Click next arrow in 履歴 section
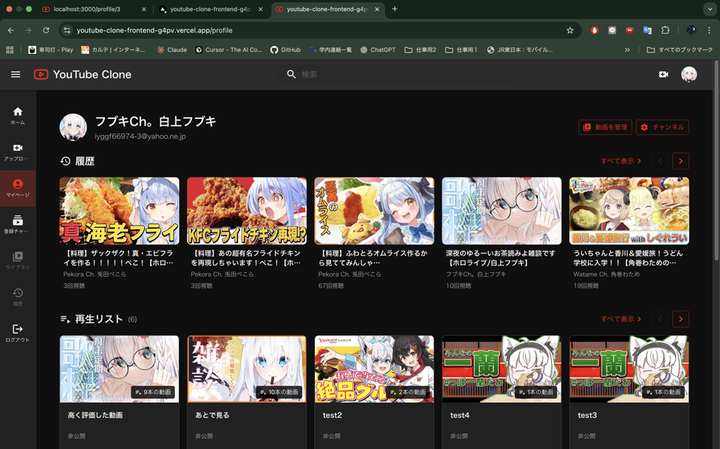Screen dimensions: 720x449 tap(681, 161)
